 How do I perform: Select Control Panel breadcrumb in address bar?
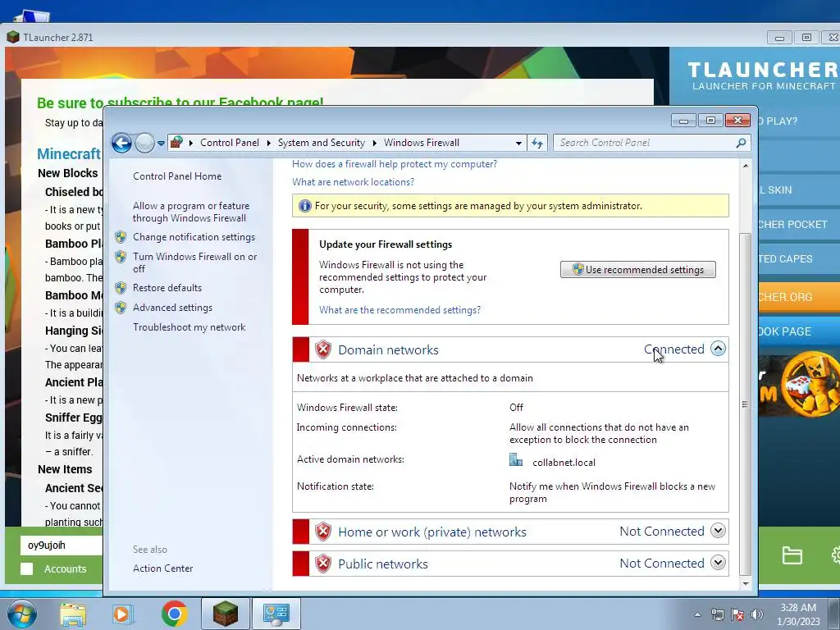(230, 143)
